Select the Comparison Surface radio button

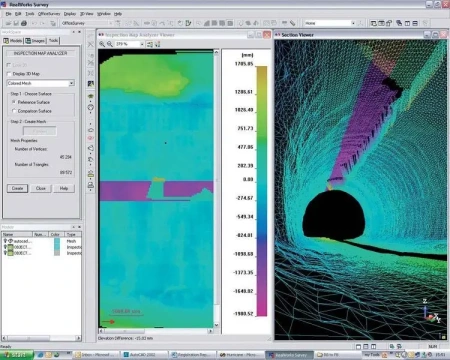click(x=14, y=111)
